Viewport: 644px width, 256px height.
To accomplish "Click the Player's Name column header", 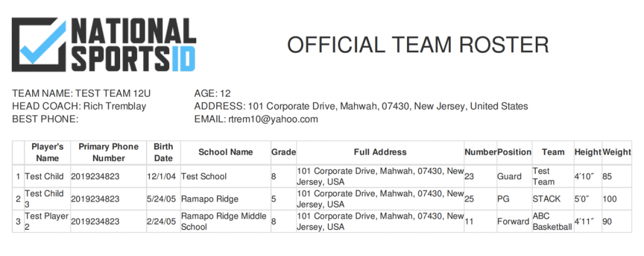I will coord(48,152).
